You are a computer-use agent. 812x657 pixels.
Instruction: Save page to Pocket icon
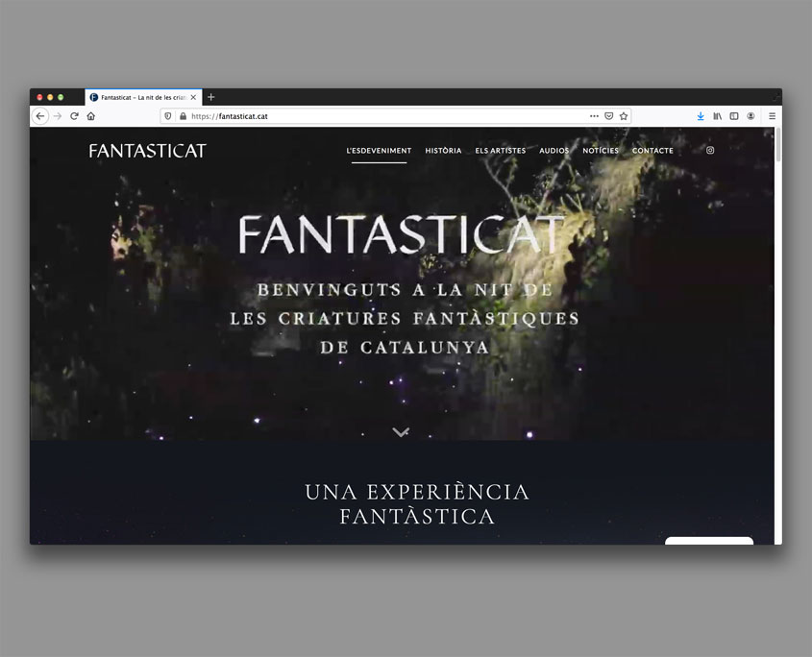coord(608,116)
